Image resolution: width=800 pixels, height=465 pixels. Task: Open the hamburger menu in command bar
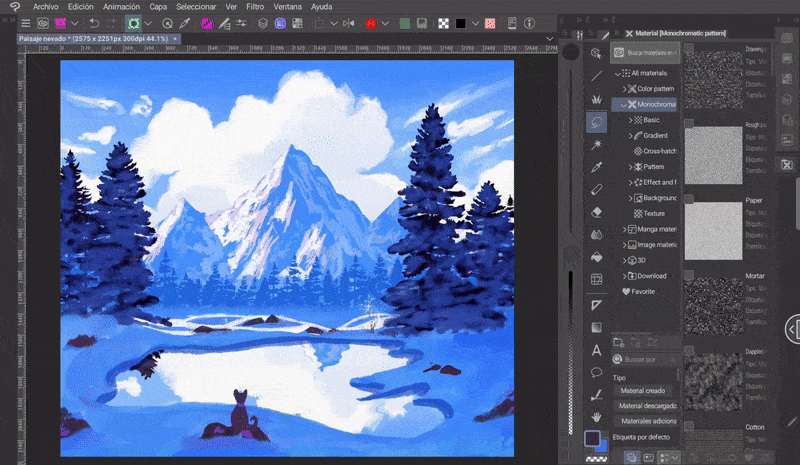[26, 23]
